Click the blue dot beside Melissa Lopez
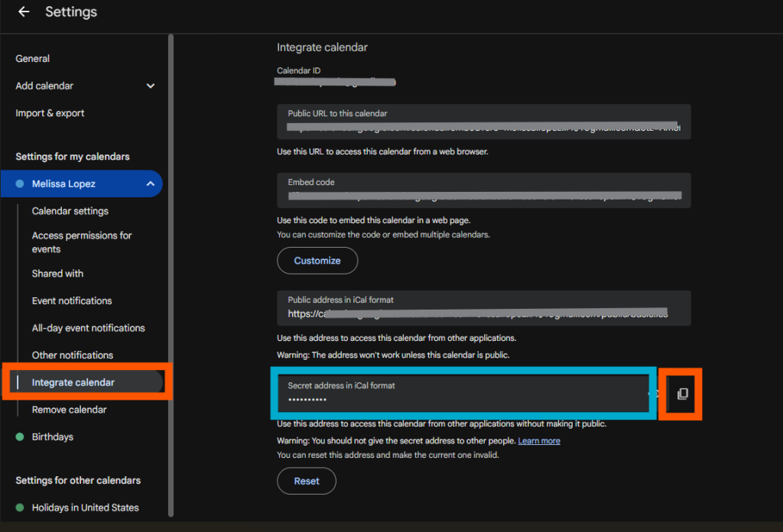 (20, 184)
